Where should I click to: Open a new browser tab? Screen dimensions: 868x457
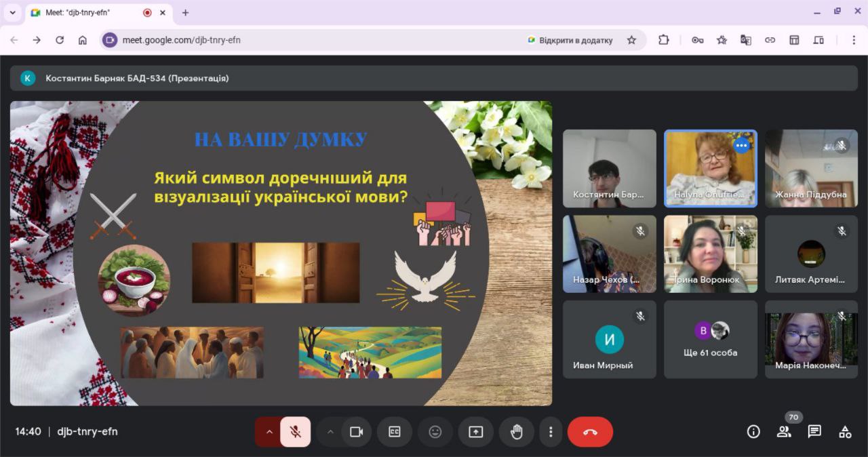(x=185, y=12)
